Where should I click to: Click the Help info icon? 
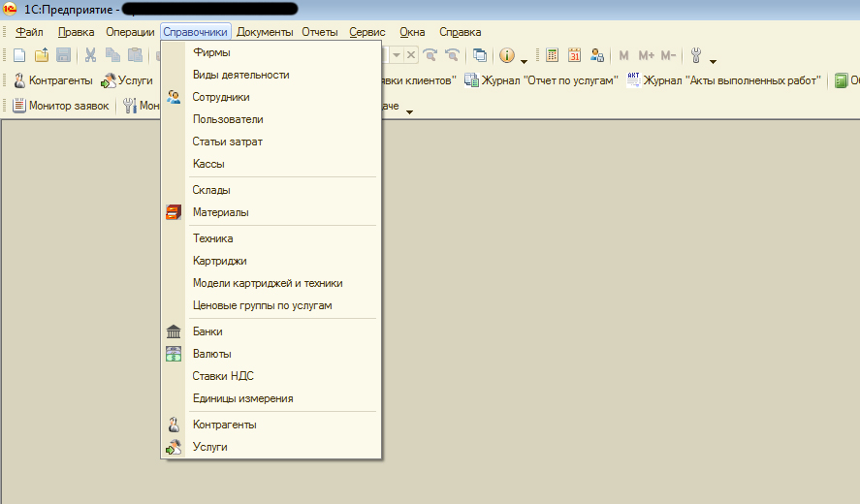pyautogui.click(x=506, y=56)
